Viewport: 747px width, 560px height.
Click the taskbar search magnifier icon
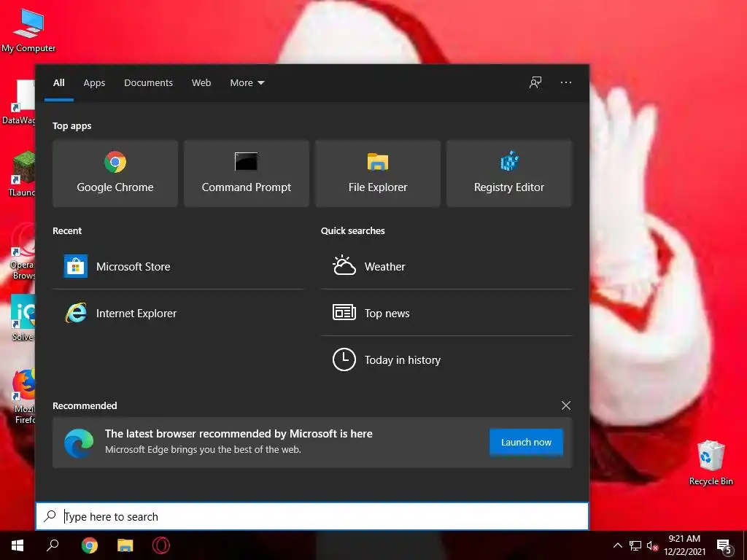(x=53, y=545)
